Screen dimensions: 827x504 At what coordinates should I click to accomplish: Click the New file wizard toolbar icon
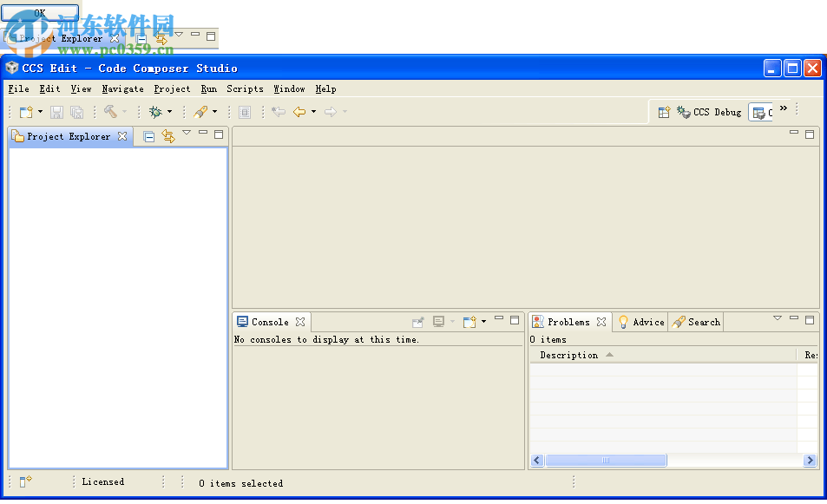(26, 112)
